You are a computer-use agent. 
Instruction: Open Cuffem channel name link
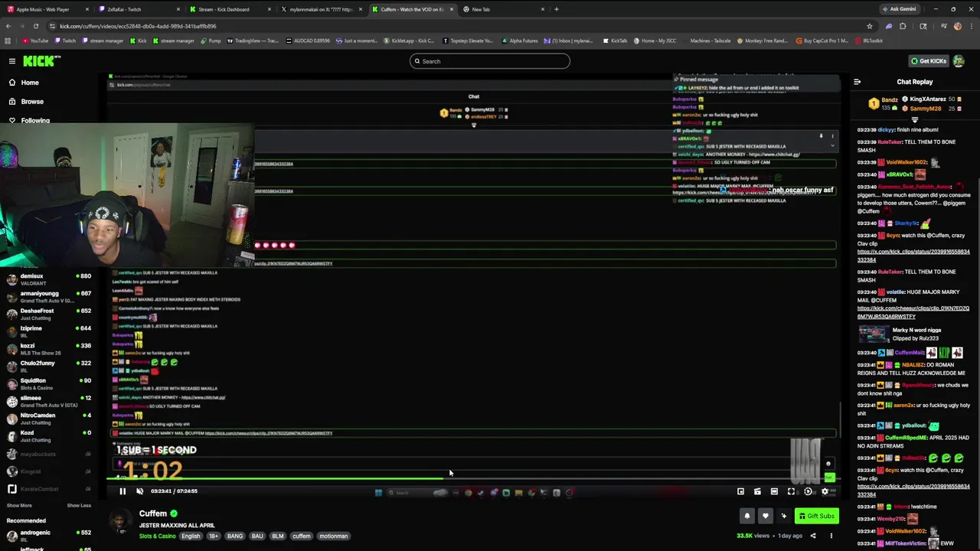(153, 514)
